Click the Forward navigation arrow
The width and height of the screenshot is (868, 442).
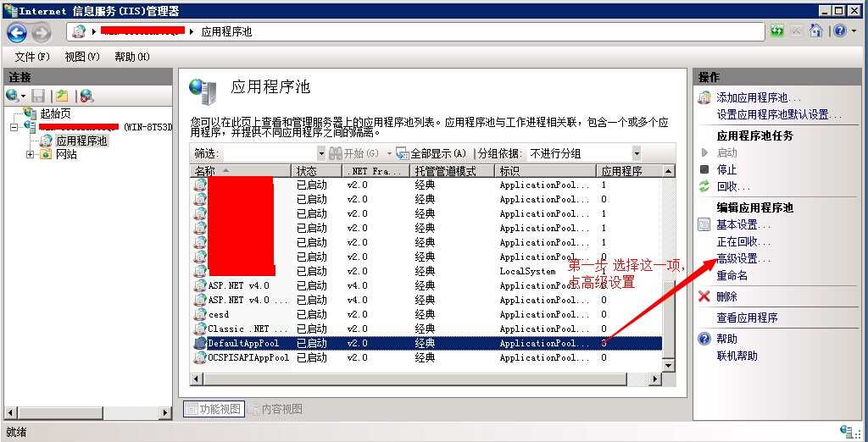click(x=42, y=33)
